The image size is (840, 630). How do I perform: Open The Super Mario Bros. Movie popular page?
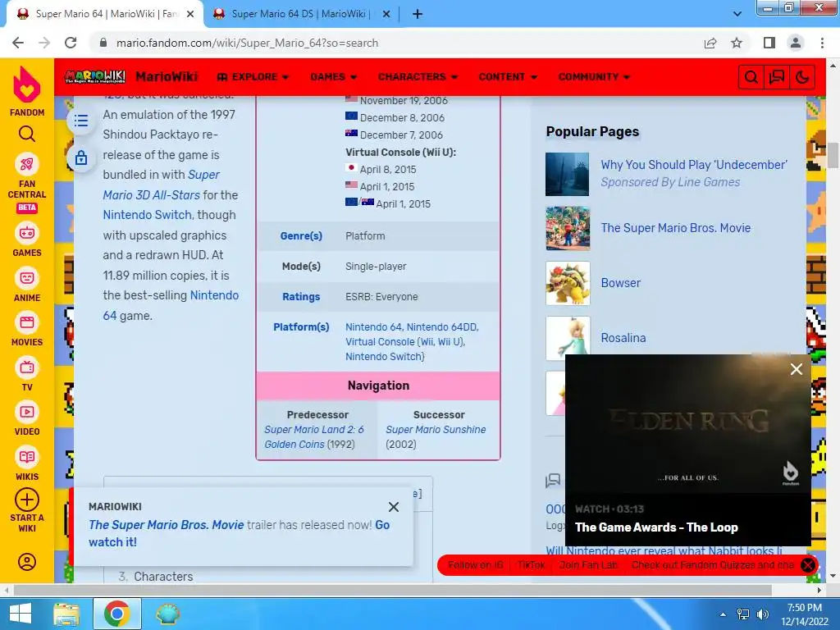[676, 228]
